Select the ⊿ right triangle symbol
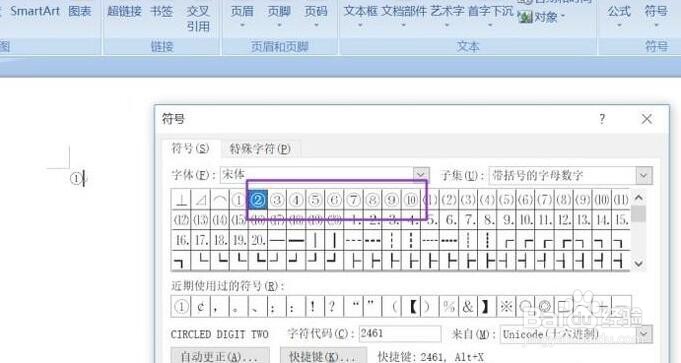This screenshot has width=681, height=363. click(200, 200)
